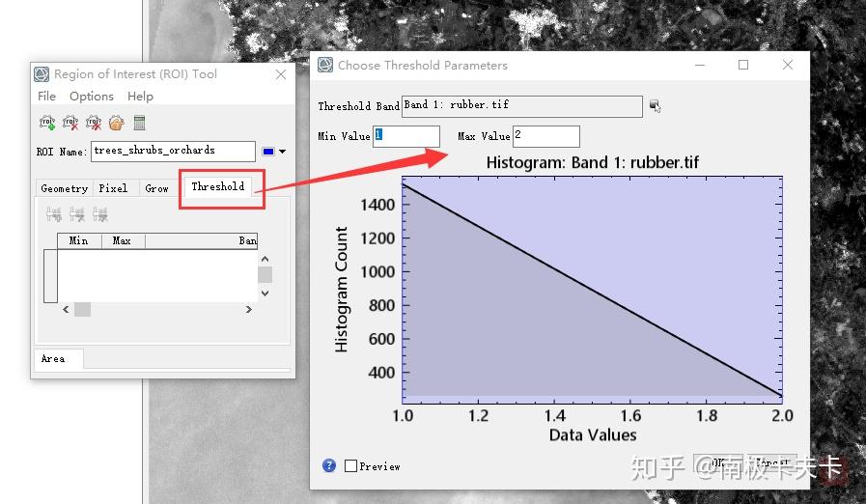Close the Region of Interest Tool window

(x=281, y=74)
